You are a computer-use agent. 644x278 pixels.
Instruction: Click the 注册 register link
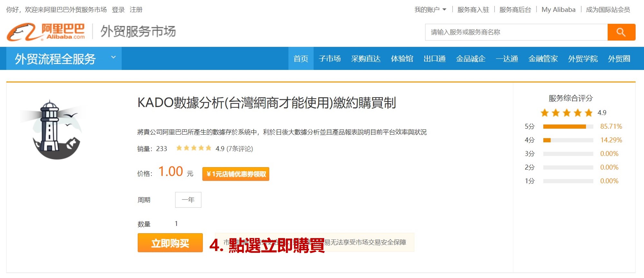[136, 10]
